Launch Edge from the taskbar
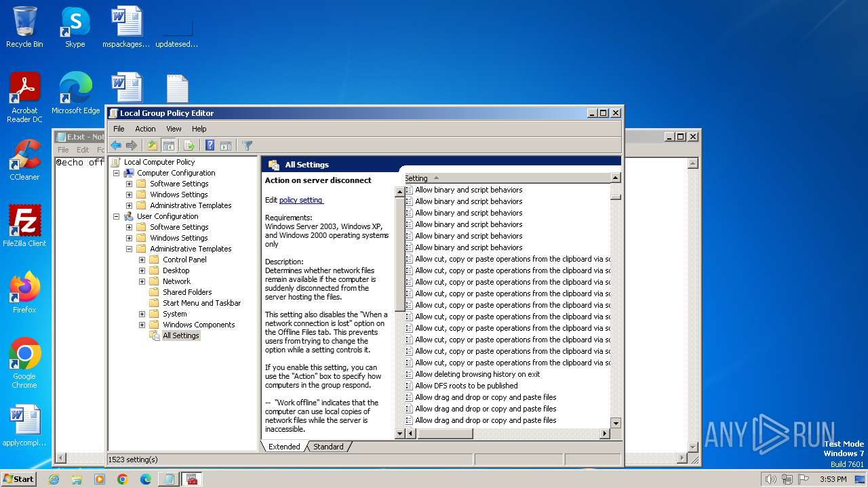The height and width of the screenshot is (488, 868). (x=146, y=479)
